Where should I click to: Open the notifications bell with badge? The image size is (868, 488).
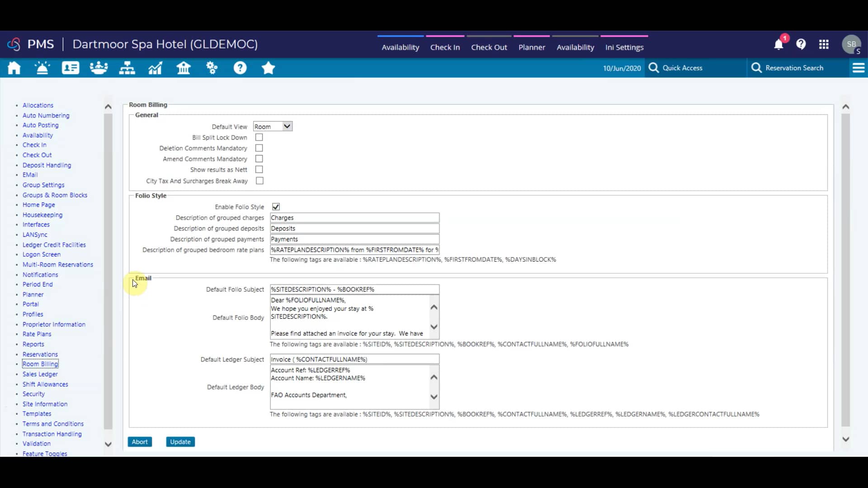coord(778,44)
